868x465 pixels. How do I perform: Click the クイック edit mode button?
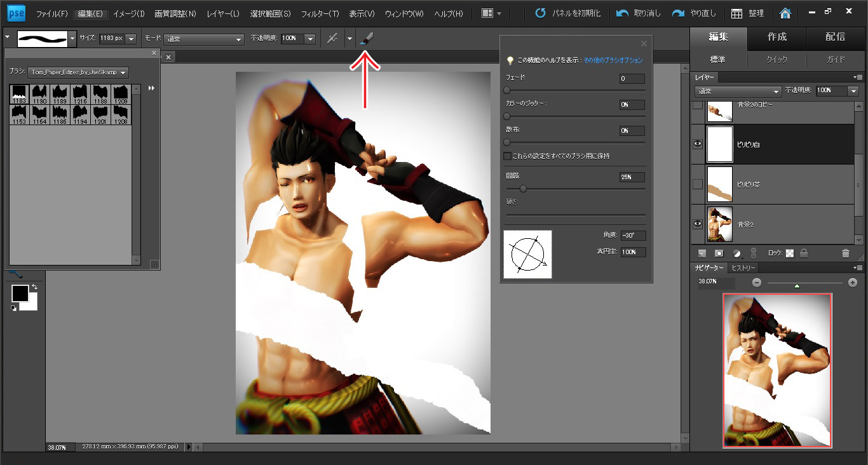(x=777, y=59)
